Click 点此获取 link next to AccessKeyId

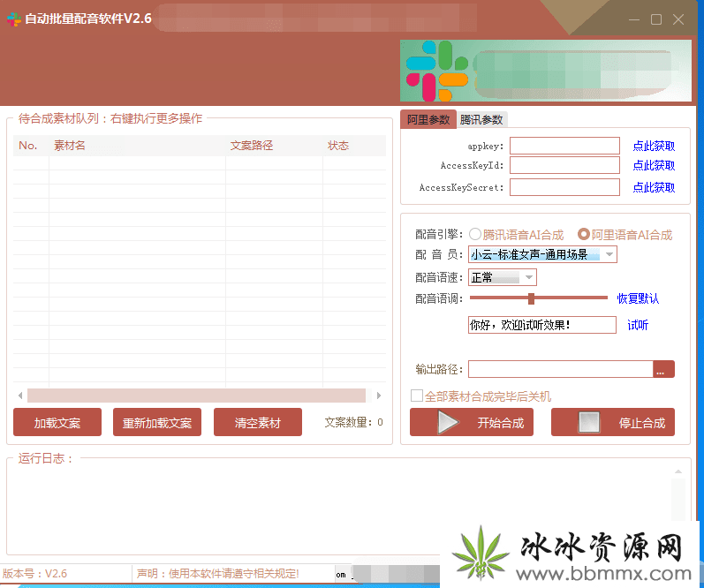(654, 166)
